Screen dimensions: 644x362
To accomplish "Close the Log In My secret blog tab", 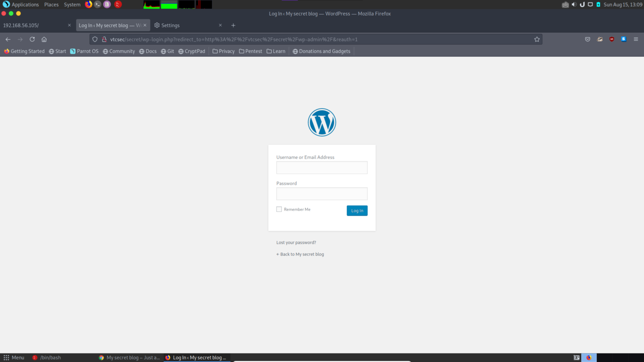I will pyautogui.click(x=145, y=25).
